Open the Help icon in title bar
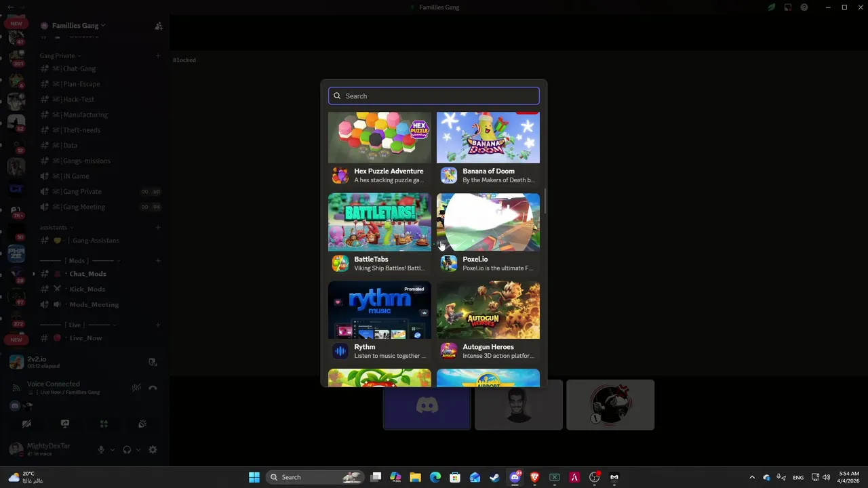The height and width of the screenshot is (488, 868). (x=804, y=7)
